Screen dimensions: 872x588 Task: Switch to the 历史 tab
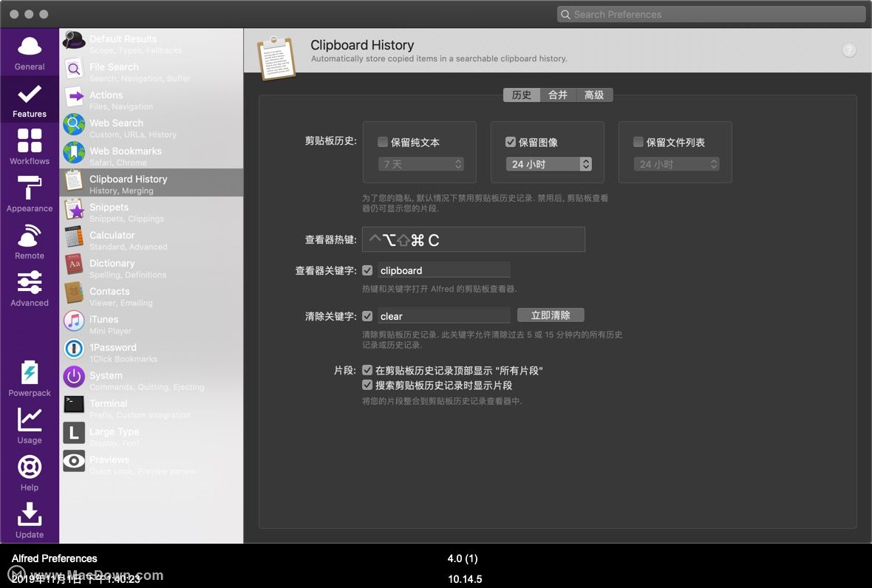click(x=522, y=95)
